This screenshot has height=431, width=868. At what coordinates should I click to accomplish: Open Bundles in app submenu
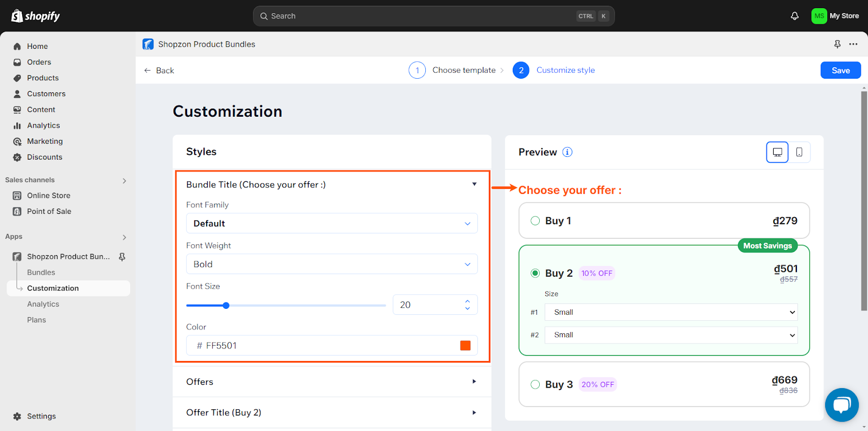[41, 272]
